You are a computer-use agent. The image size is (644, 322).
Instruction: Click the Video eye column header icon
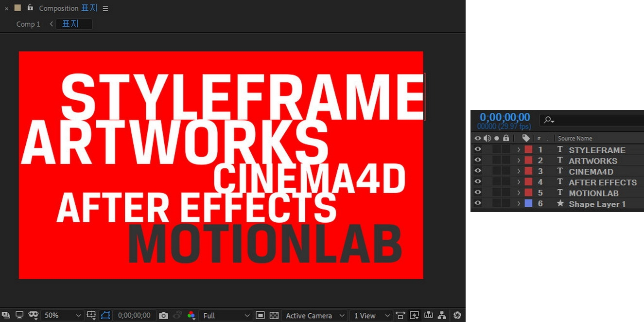coord(477,138)
